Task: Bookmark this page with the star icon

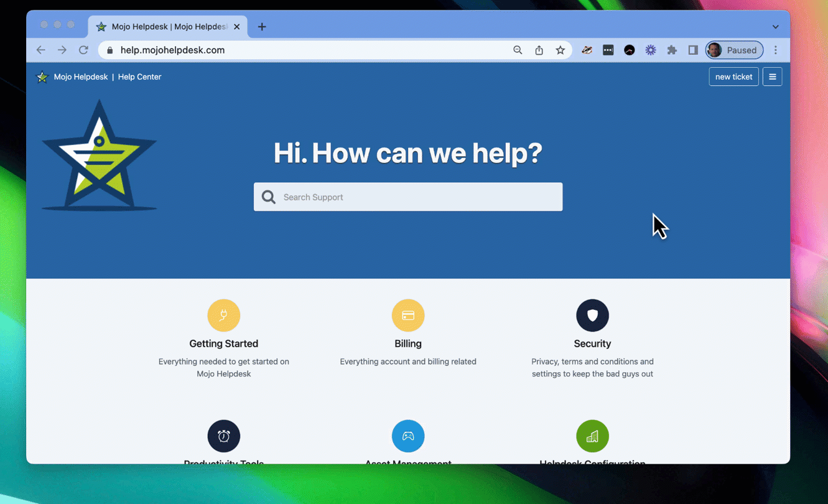Action: tap(561, 50)
